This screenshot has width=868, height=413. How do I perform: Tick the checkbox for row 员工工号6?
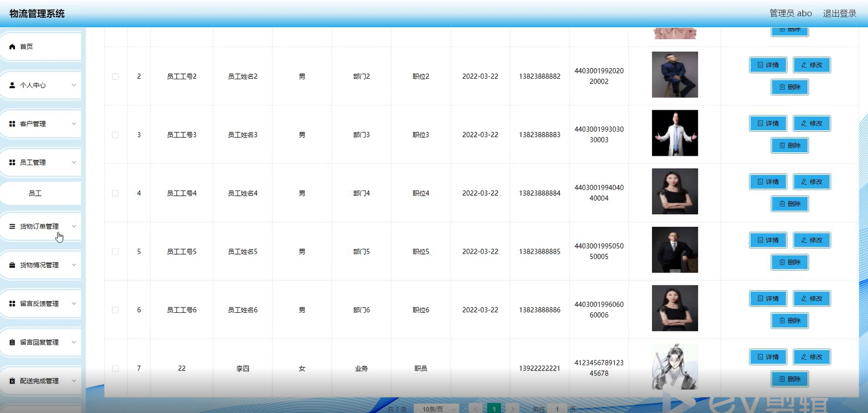[x=115, y=310]
